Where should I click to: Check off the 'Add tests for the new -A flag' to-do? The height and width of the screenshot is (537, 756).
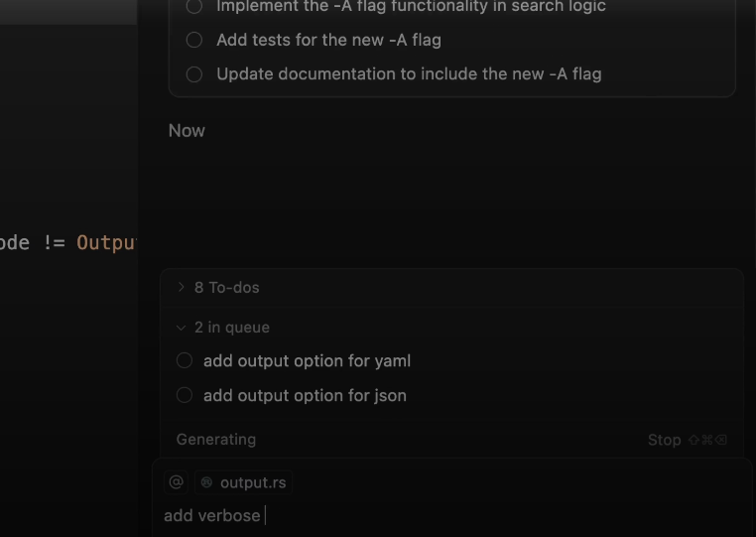tap(194, 40)
